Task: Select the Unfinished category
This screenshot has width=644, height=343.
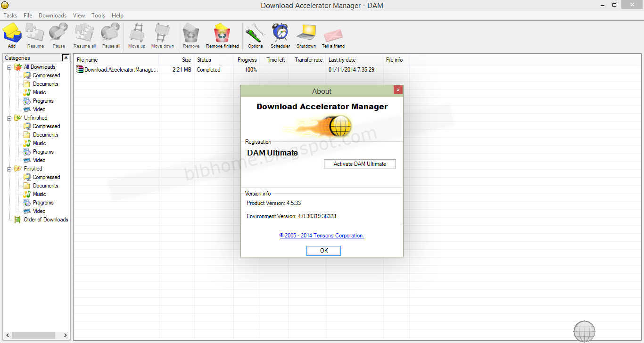Action: (x=36, y=118)
